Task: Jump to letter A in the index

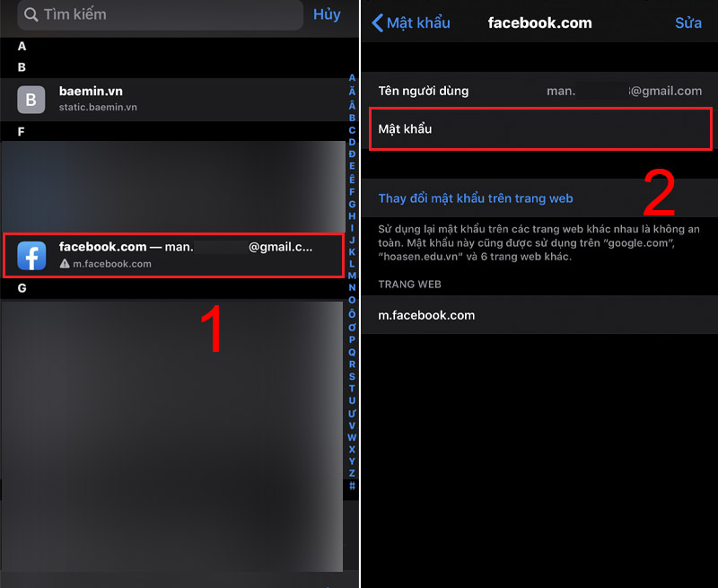Action: coord(352,78)
